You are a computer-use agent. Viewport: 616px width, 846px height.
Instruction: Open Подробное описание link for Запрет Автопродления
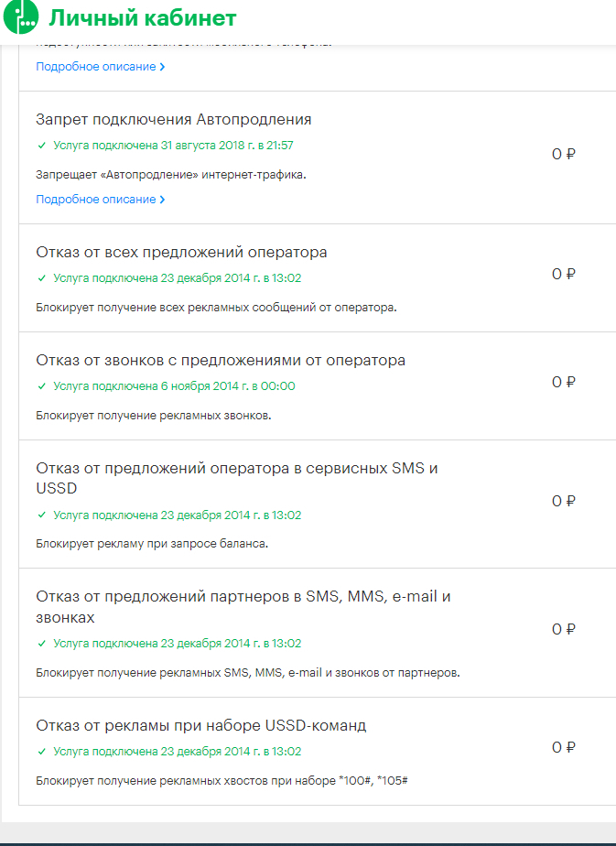pos(95,200)
